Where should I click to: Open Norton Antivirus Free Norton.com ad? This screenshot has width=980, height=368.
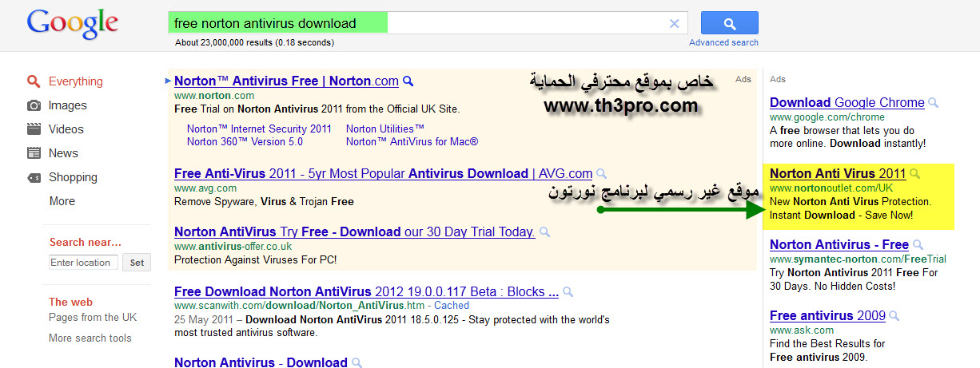pyautogui.click(x=286, y=81)
